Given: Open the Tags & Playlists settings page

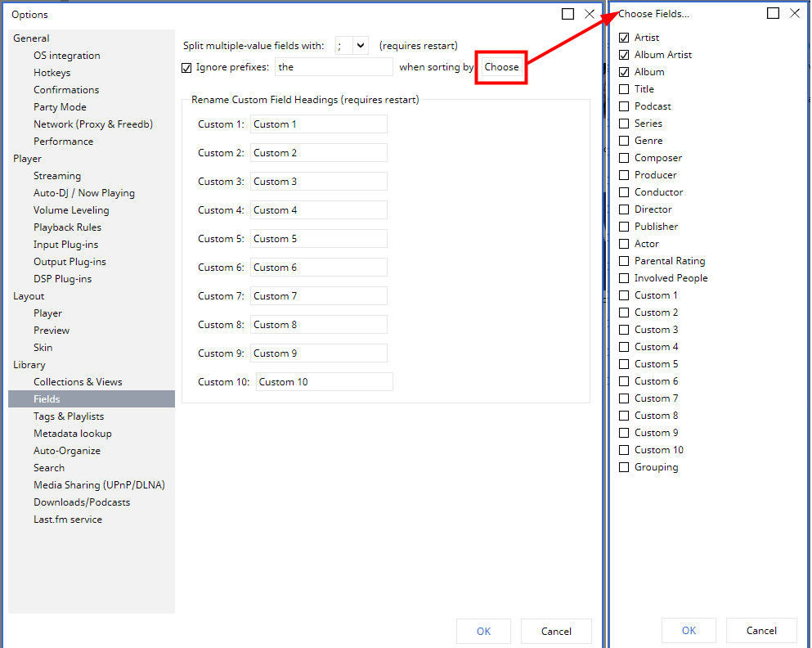Looking at the screenshot, I should point(69,416).
